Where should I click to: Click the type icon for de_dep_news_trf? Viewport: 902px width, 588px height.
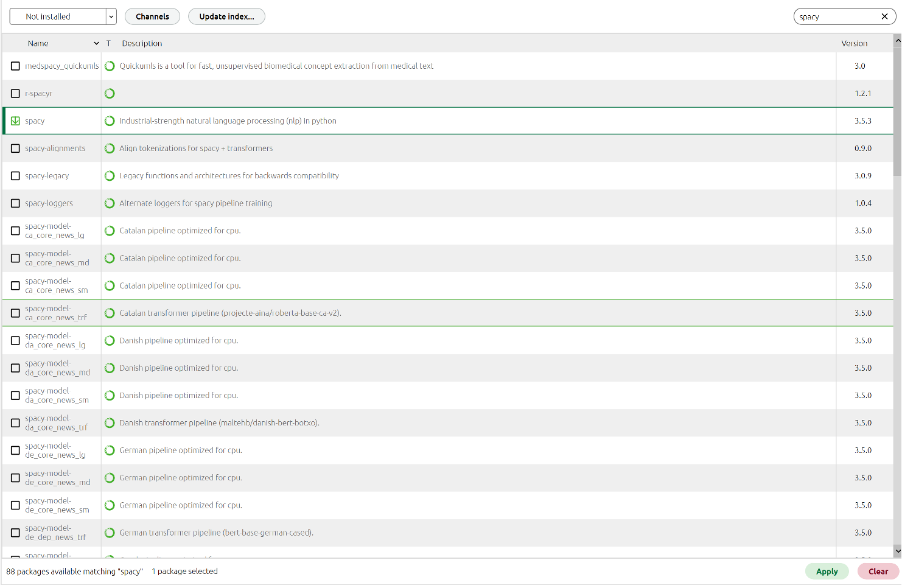[110, 533]
